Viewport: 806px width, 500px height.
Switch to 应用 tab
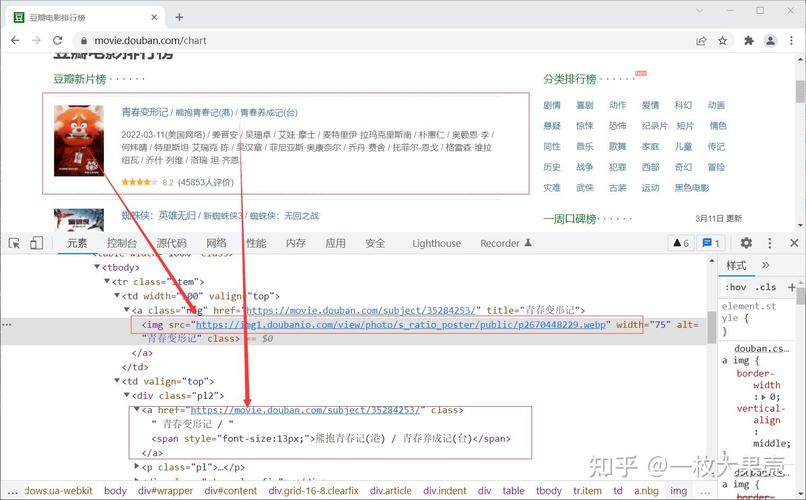point(335,243)
